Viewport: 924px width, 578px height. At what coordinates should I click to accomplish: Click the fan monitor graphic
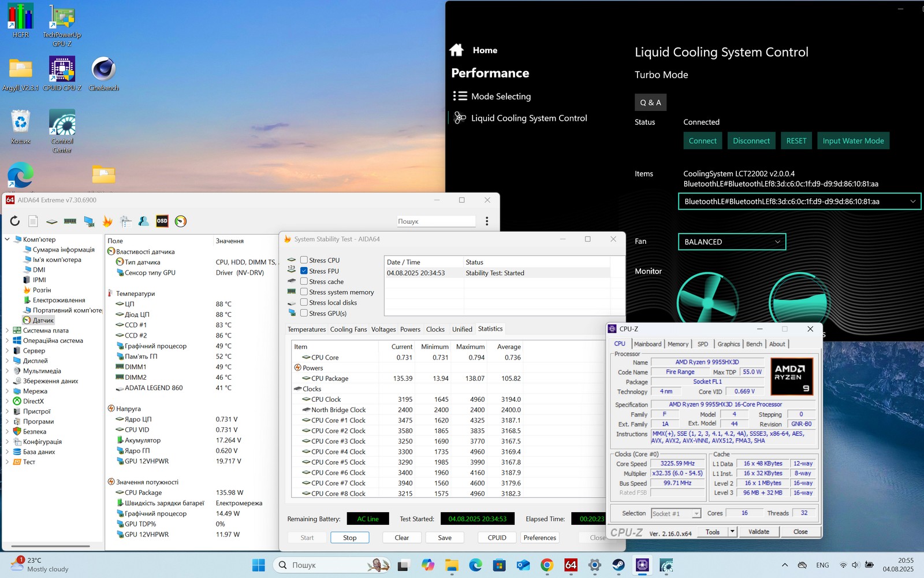pos(707,302)
